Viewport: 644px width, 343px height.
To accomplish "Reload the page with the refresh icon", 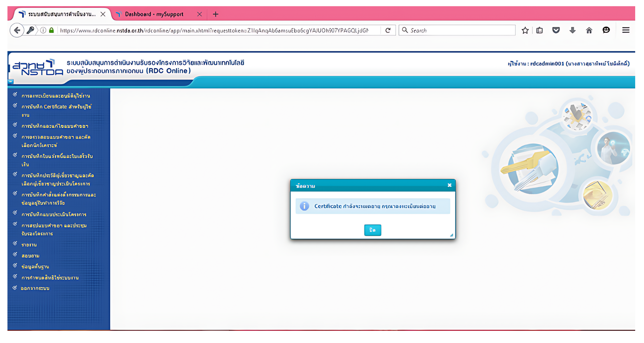I will tap(388, 31).
